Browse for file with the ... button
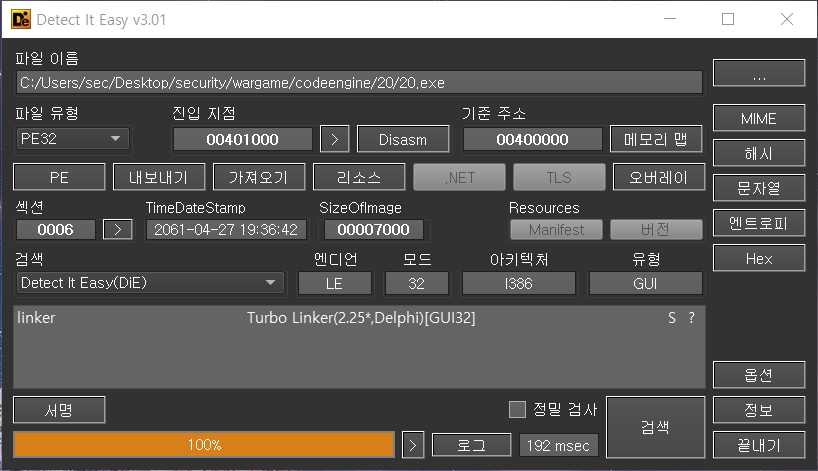 tap(759, 73)
